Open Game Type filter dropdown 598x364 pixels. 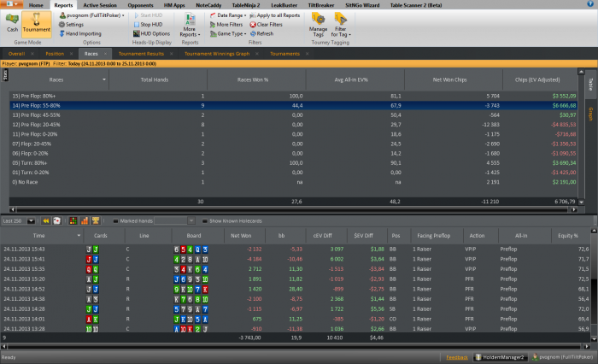(x=228, y=33)
